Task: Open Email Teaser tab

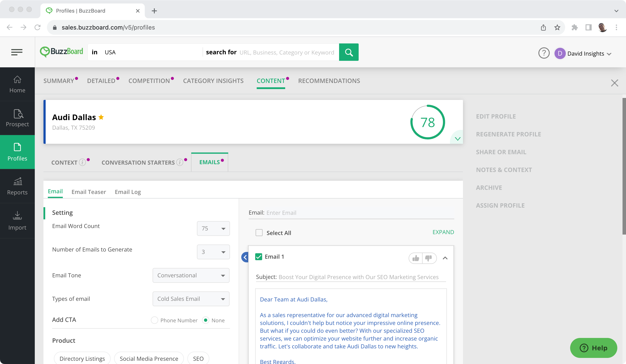Action: [89, 192]
